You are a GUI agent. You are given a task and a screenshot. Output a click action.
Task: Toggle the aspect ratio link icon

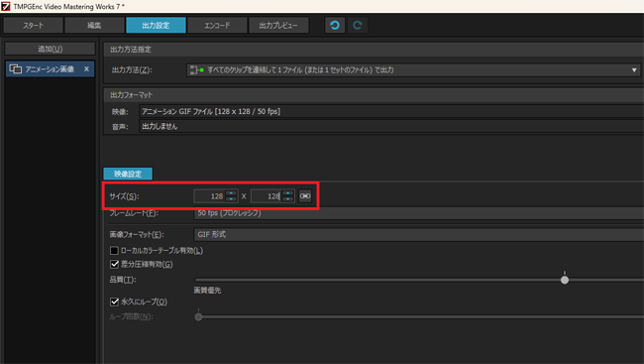pyautogui.click(x=305, y=196)
